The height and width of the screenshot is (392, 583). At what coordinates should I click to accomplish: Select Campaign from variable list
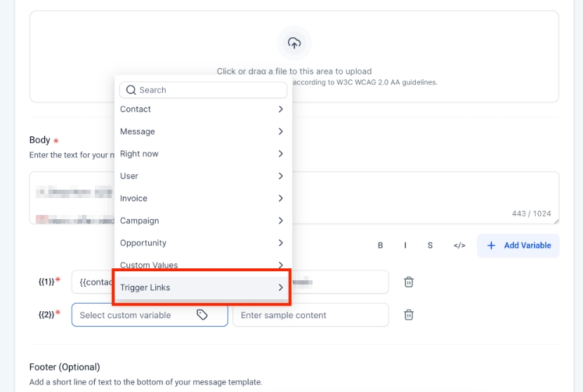pos(202,221)
